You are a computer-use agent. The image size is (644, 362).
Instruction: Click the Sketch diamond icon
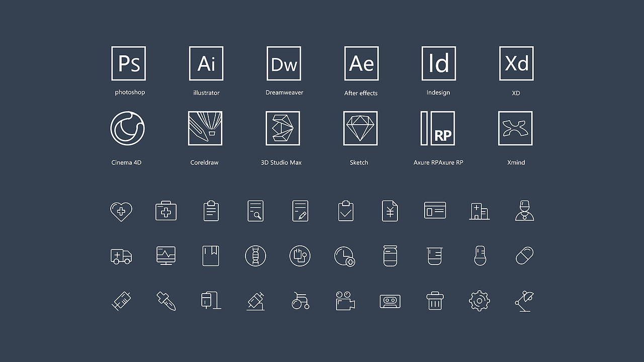click(360, 128)
